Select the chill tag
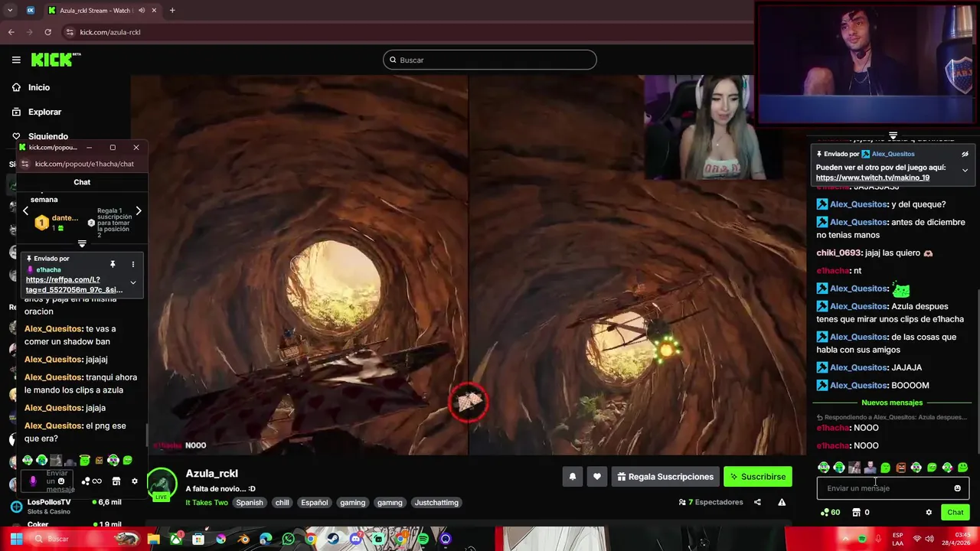The width and height of the screenshot is (980, 551). [x=283, y=503]
